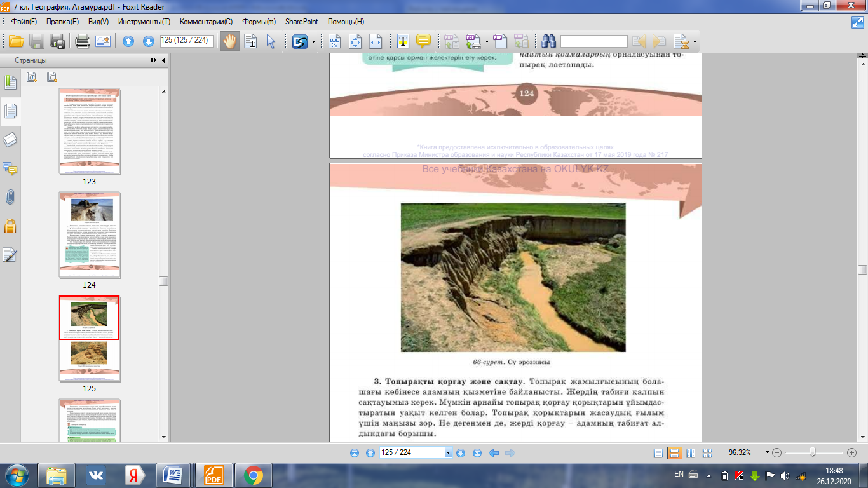Image resolution: width=868 pixels, height=488 pixels.
Task: Select the Typewriter text tool
Action: (x=403, y=41)
